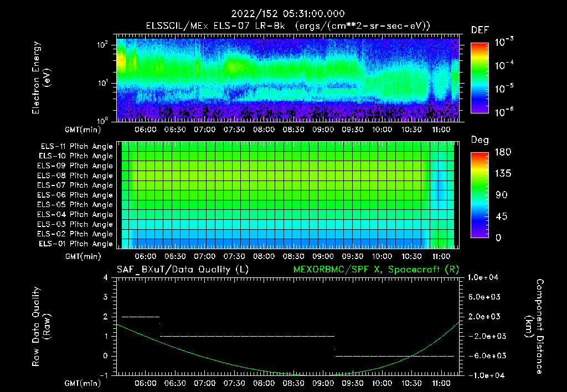Click 11:00 tick under the spectrogram
Image resolution: width=567 pixels, height=392 pixels.
click(441, 130)
